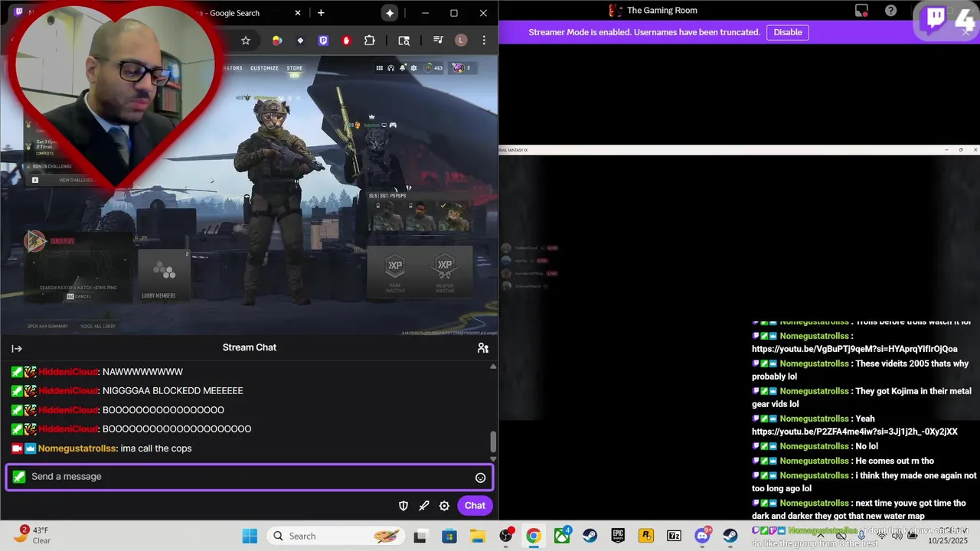980x551 pixels.
Task: Open the moderator sword tools icon
Action: (x=424, y=506)
